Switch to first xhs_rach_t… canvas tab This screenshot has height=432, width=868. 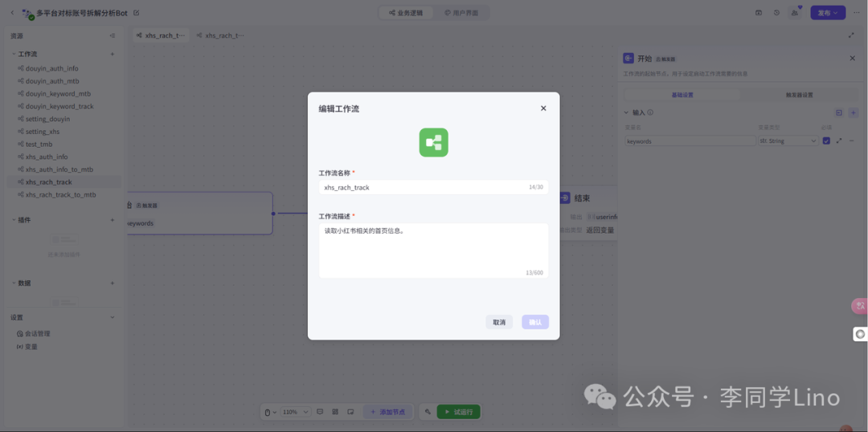pos(161,35)
